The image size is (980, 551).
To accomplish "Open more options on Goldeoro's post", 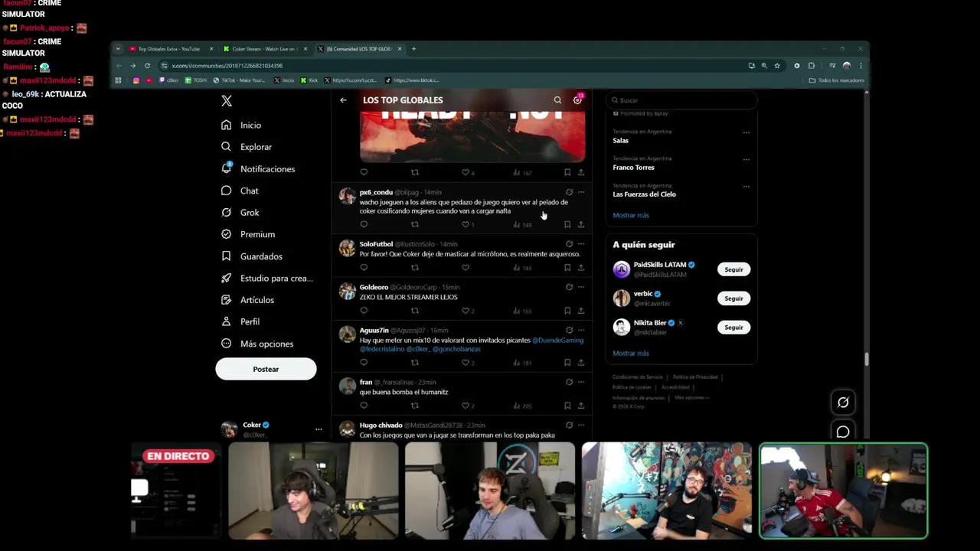I will click(x=581, y=287).
